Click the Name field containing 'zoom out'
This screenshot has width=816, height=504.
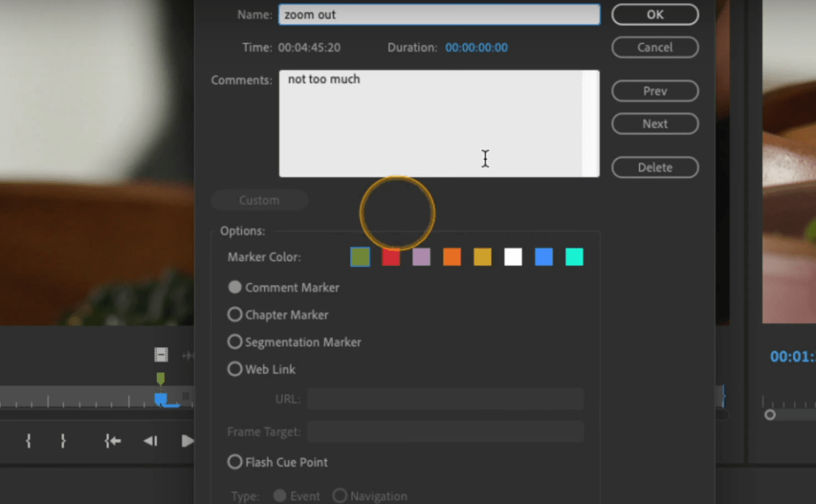pyautogui.click(x=439, y=14)
